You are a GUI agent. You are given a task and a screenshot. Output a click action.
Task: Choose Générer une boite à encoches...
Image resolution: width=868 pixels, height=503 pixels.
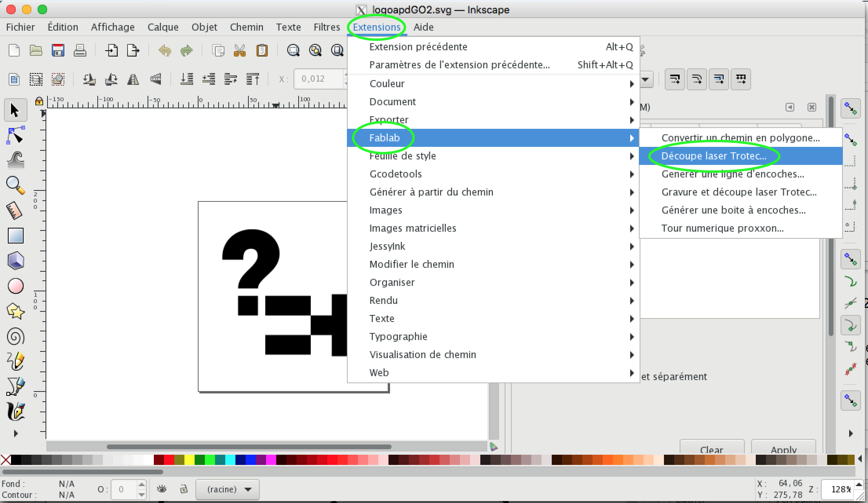point(741,210)
